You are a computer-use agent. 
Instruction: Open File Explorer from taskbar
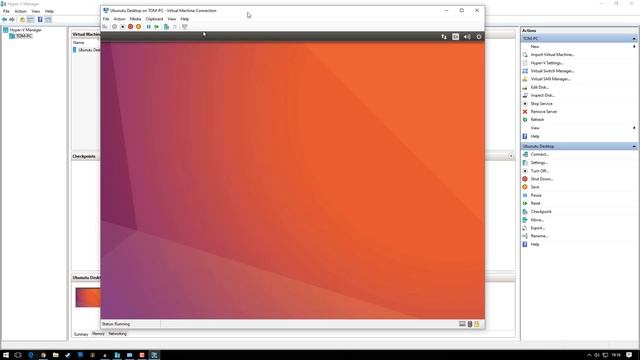click(x=56, y=355)
